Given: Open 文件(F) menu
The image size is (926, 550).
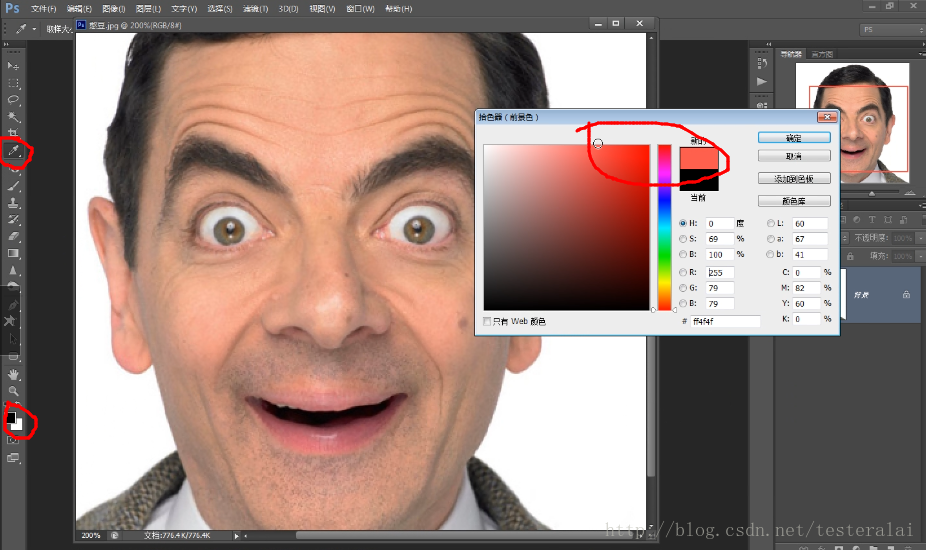Looking at the screenshot, I should click(x=44, y=9).
